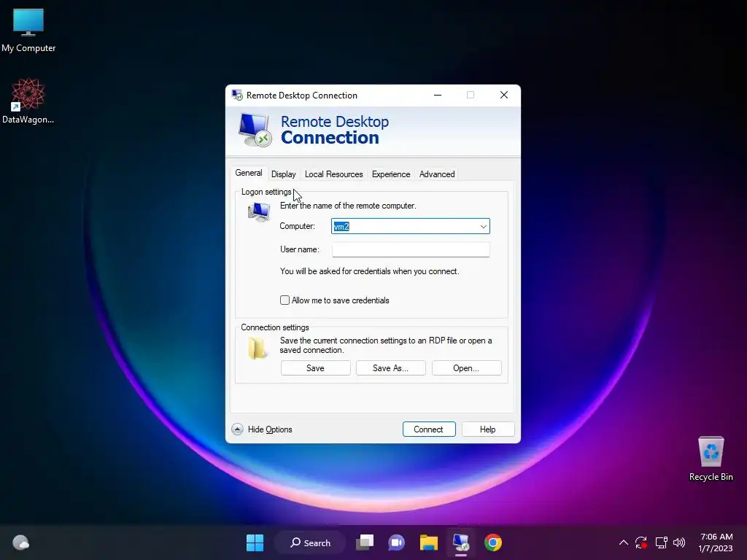Open Task View from the taskbar

pyautogui.click(x=365, y=542)
